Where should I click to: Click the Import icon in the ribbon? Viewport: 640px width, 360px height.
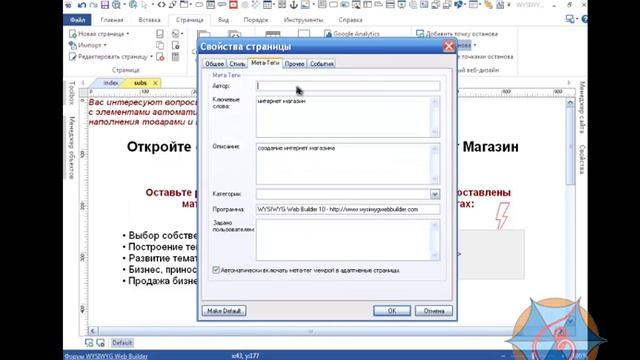coord(73,45)
